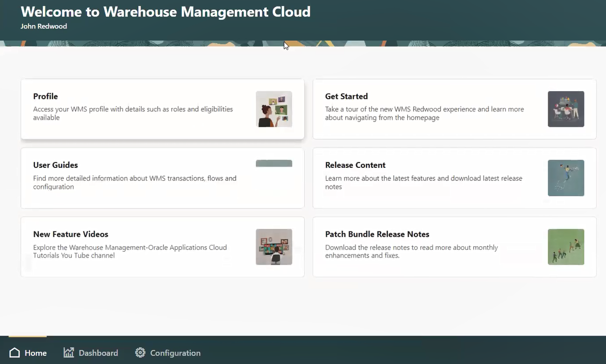Click the Home house icon
The image size is (606, 364).
pyautogui.click(x=15, y=353)
